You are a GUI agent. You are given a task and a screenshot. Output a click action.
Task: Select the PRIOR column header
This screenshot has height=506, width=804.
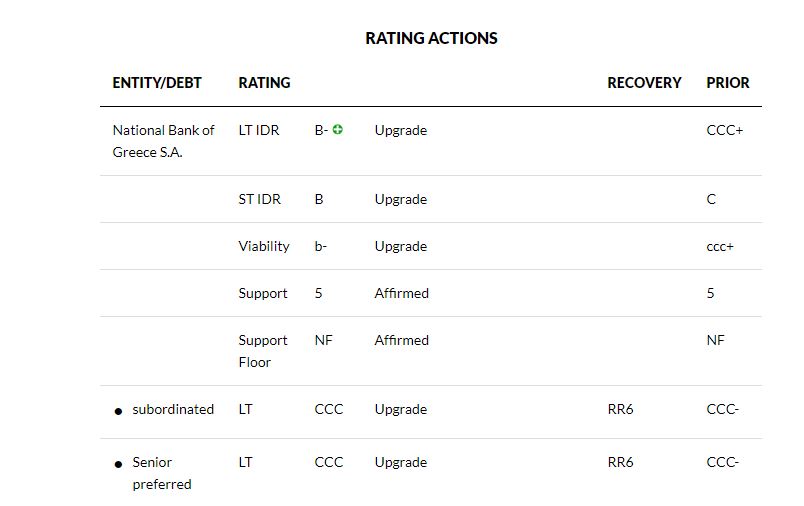coord(728,83)
